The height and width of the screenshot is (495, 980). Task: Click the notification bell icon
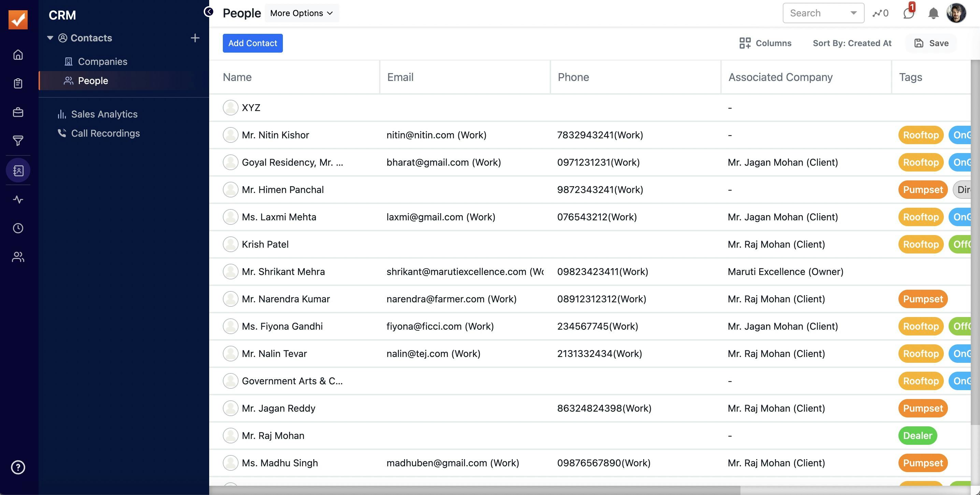click(x=933, y=13)
